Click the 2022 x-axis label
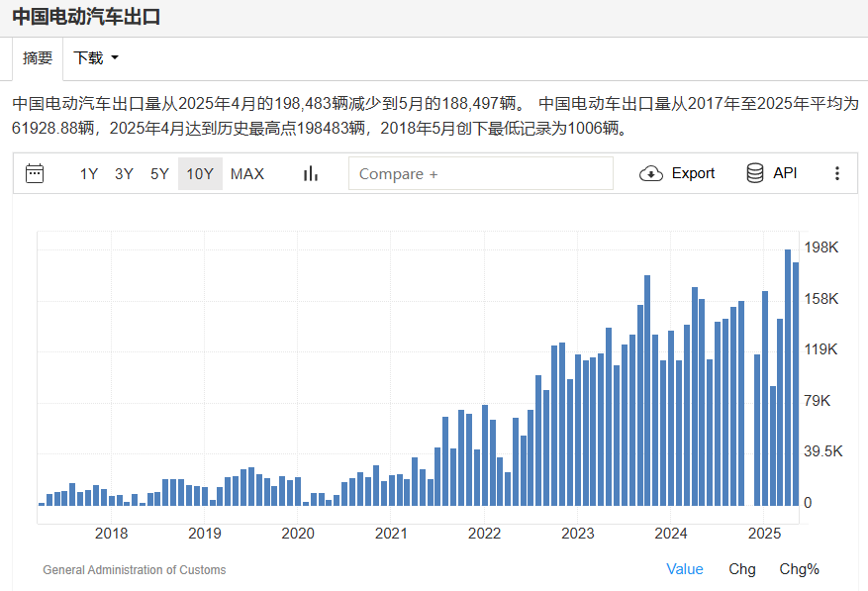Screen dimensions: 868x591 point(484,534)
